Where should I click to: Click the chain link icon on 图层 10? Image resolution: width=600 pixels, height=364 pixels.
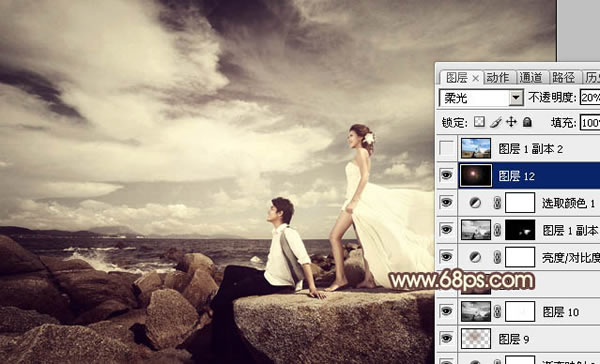(x=497, y=312)
